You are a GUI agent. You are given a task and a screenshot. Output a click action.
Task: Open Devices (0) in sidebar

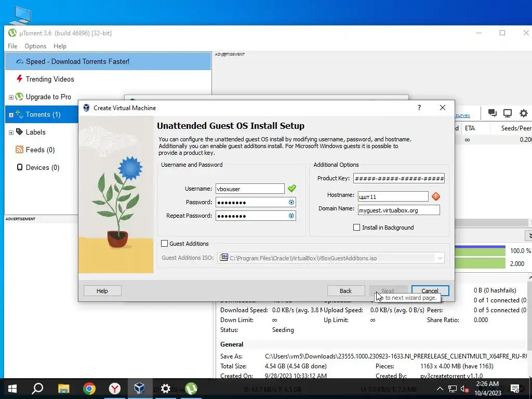click(x=43, y=167)
